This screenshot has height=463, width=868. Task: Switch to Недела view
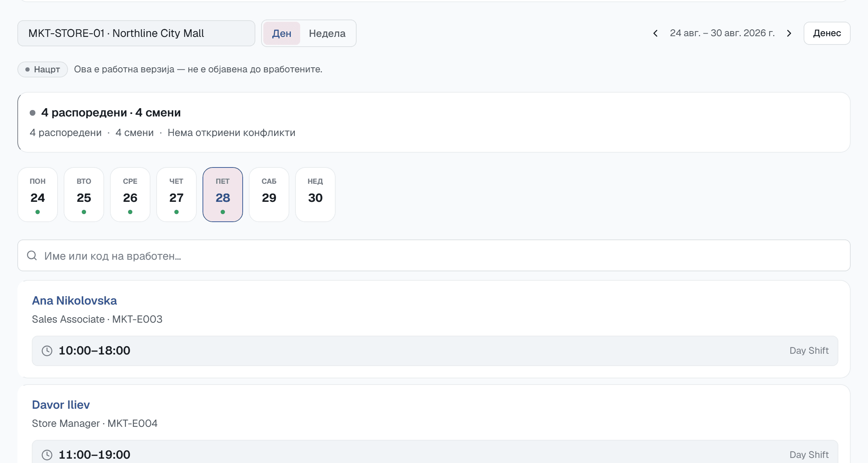click(x=327, y=33)
